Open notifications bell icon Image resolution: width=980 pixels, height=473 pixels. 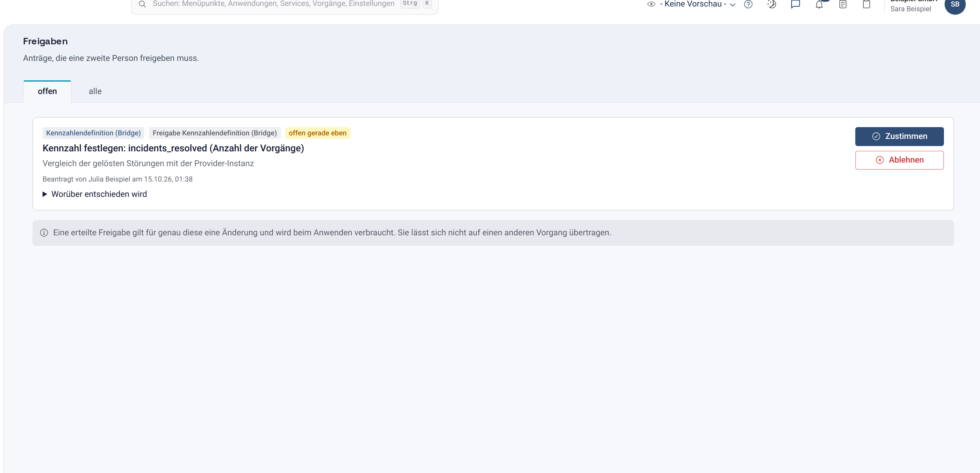tap(819, 4)
